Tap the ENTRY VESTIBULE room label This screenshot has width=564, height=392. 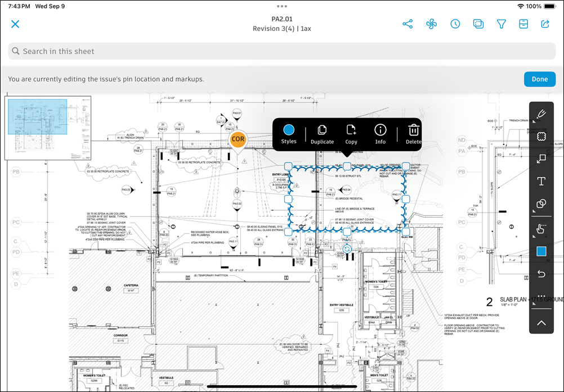click(x=341, y=305)
